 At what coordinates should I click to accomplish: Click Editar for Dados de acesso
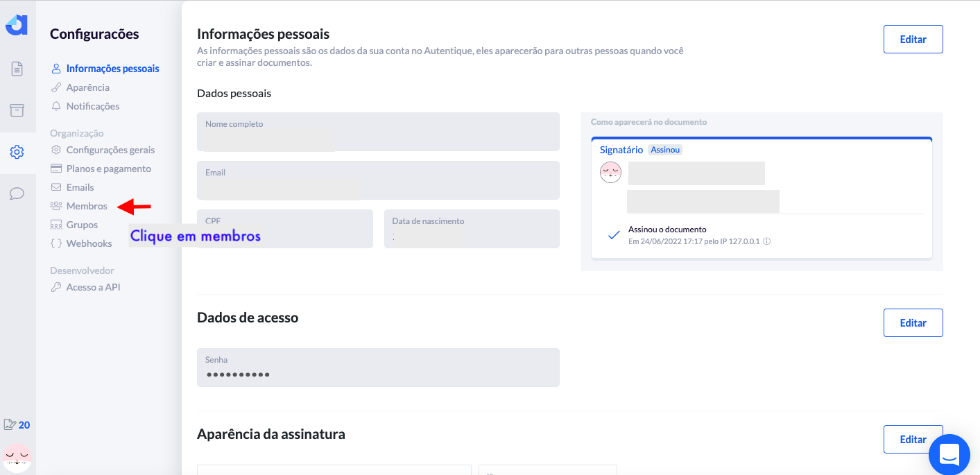(913, 322)
